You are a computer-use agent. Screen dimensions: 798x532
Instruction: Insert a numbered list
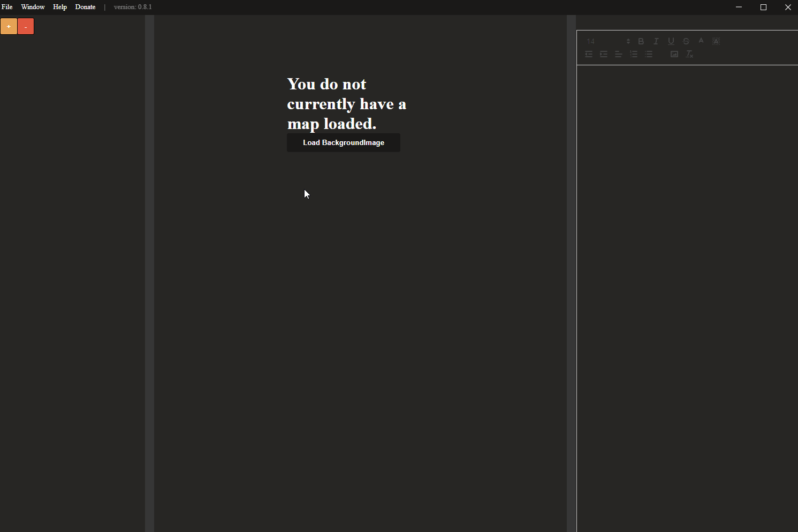pos(634,54)
